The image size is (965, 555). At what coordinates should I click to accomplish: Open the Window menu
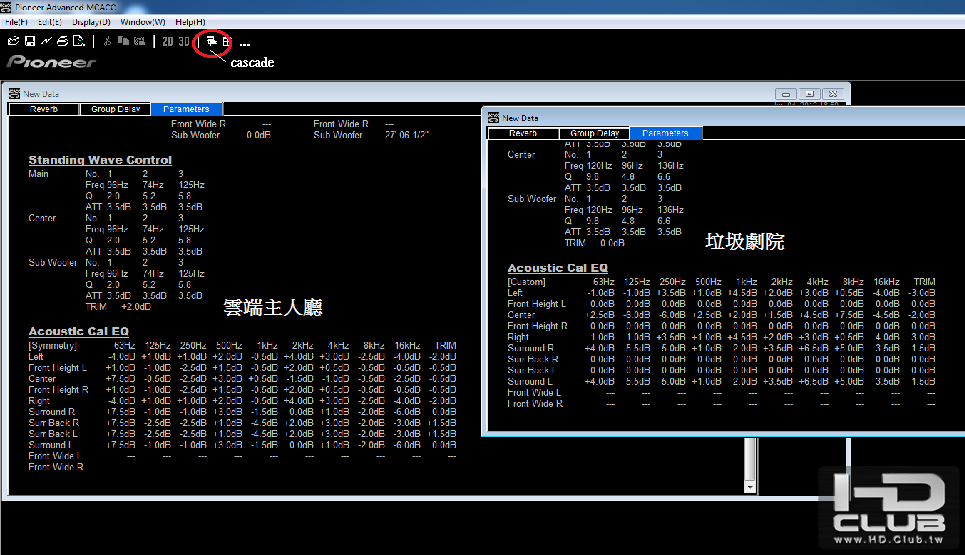click(143, 22)
